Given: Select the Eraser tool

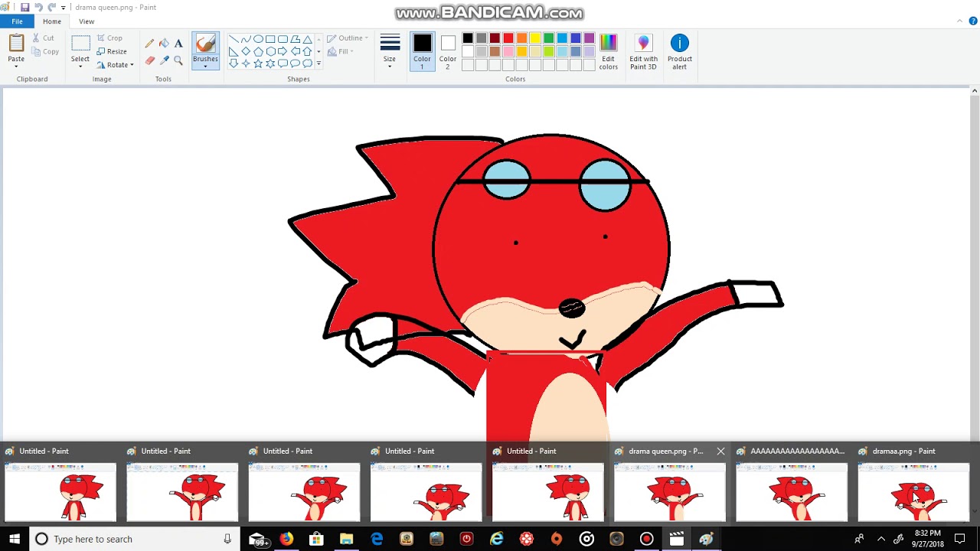Looking at the screenshot, I should 149,60.
